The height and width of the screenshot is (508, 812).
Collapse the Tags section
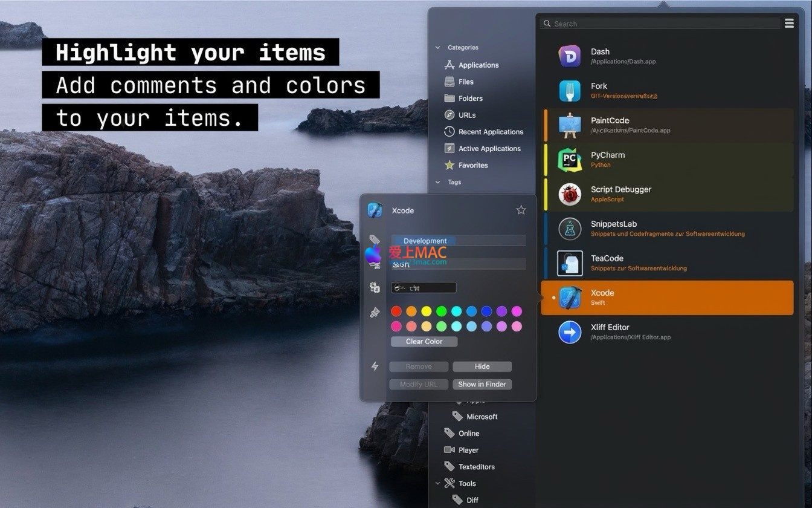pos(438,182)
